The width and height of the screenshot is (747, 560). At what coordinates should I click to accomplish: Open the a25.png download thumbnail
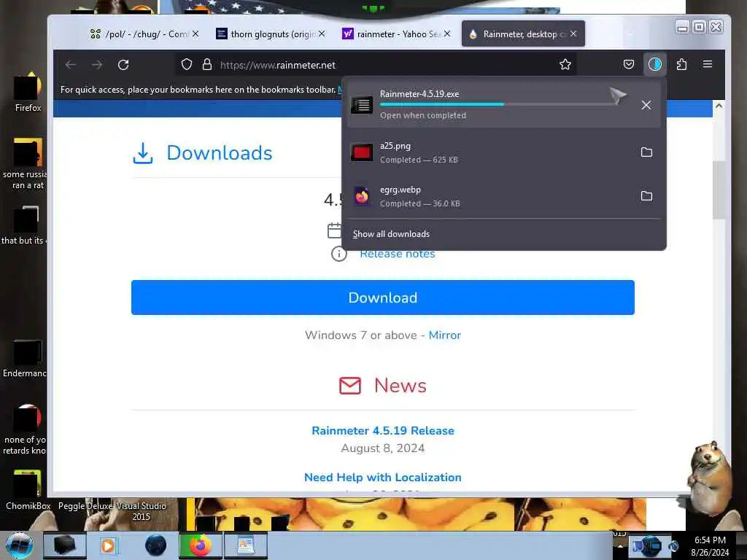point(362,152)
